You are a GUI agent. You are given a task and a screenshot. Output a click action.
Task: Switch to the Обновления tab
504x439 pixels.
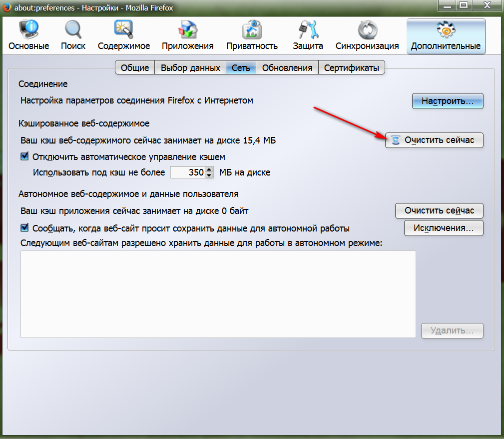coord(287,67)
